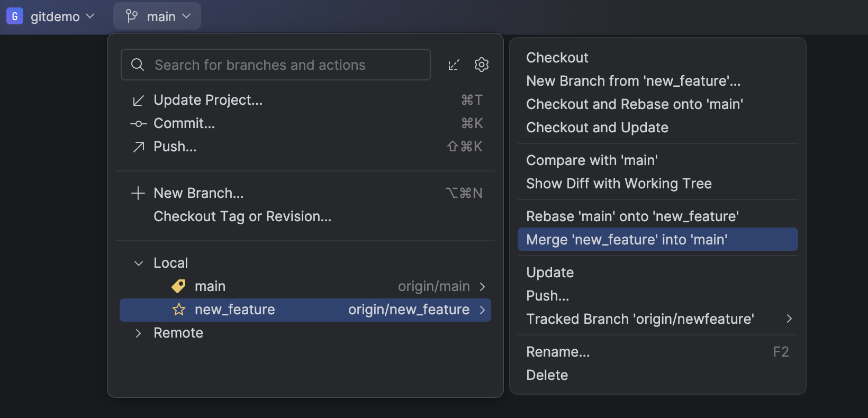The height and width of the screenshot is (418, 868).
Task: Open the gitdemo project dropdown
Action: click(x=51, y=16)
